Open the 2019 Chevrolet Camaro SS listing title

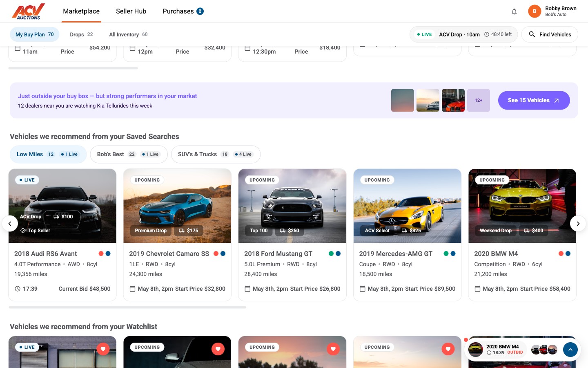[169, 254]
